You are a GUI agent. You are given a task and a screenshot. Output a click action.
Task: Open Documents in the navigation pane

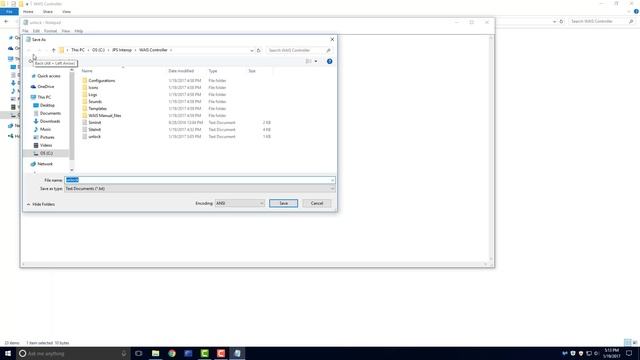(50, 113)
